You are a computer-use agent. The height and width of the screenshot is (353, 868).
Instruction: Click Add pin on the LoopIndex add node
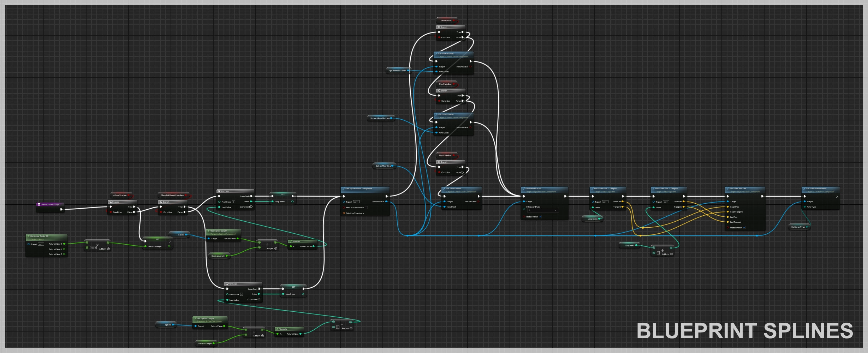671,254
